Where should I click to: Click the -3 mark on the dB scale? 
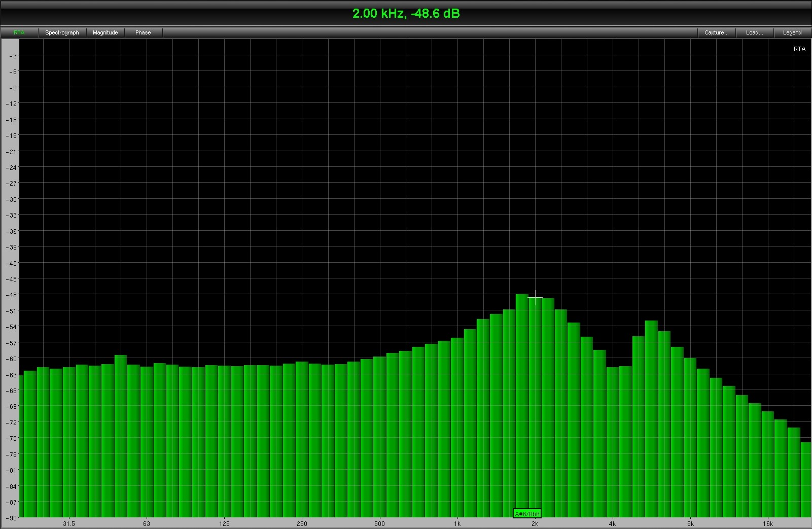(x=12, y=56)
